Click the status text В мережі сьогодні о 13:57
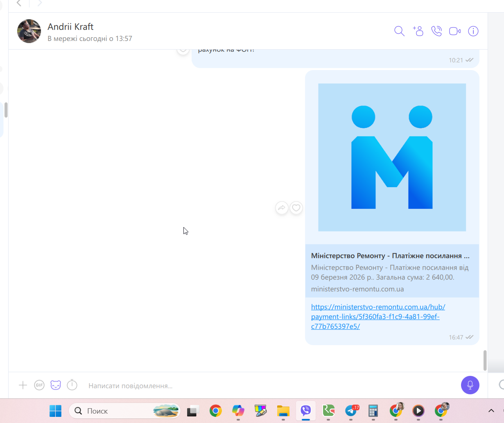Screen dimensions: 504x423 coord(90,39)
